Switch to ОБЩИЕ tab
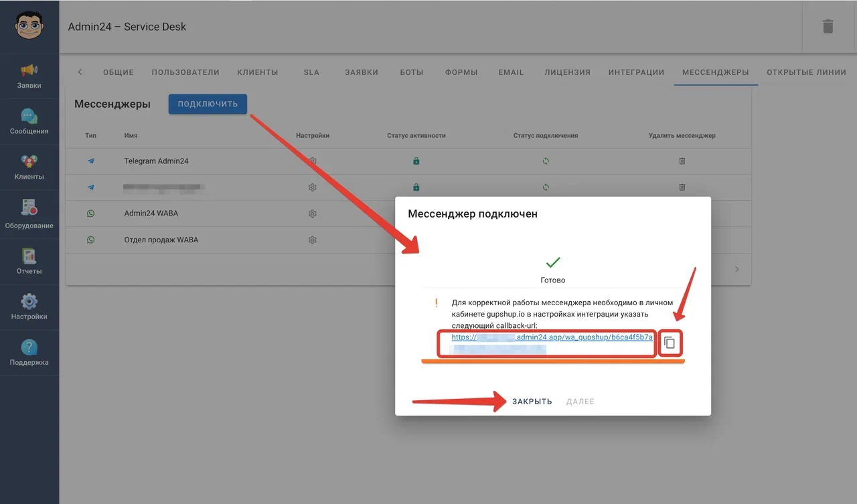Screen dimensions: 857x504 click(x=119, y=72)
